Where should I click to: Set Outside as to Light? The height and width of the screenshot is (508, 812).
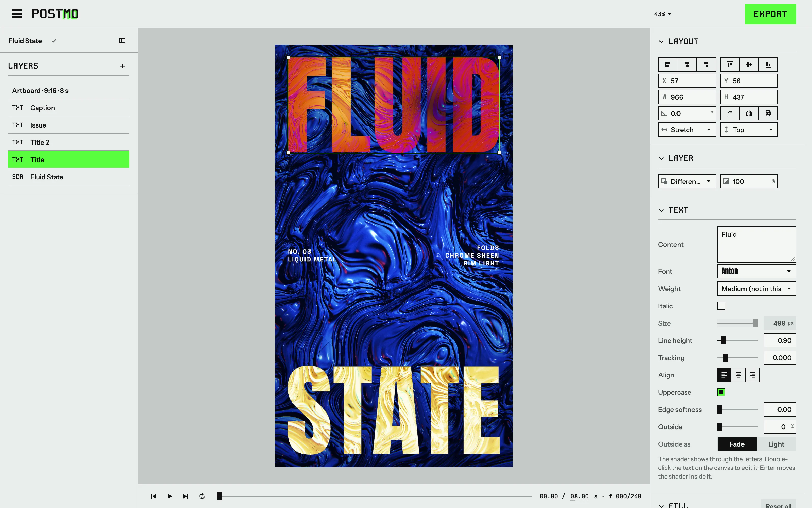click(776, 444)
